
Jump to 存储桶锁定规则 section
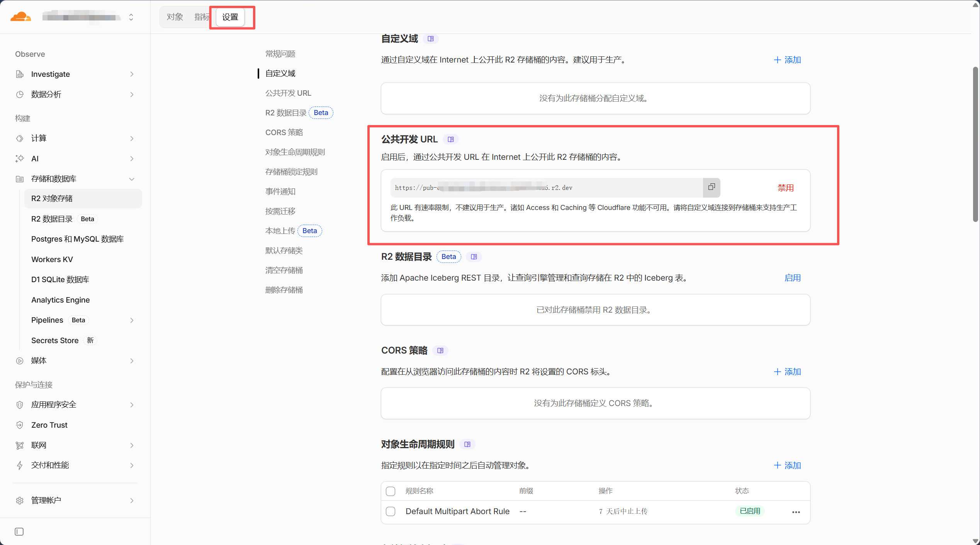291,172
